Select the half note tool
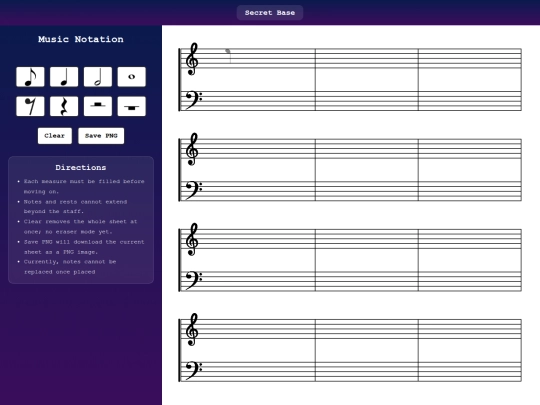The height and width of the screenshot is (405, 540). (x=98, y=77)
